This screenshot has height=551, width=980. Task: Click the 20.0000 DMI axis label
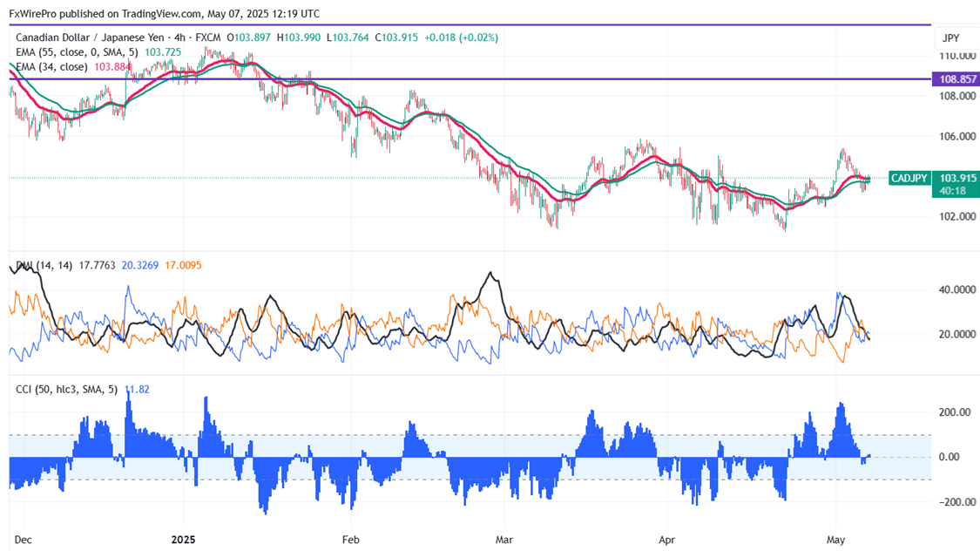tap(957, 334)
